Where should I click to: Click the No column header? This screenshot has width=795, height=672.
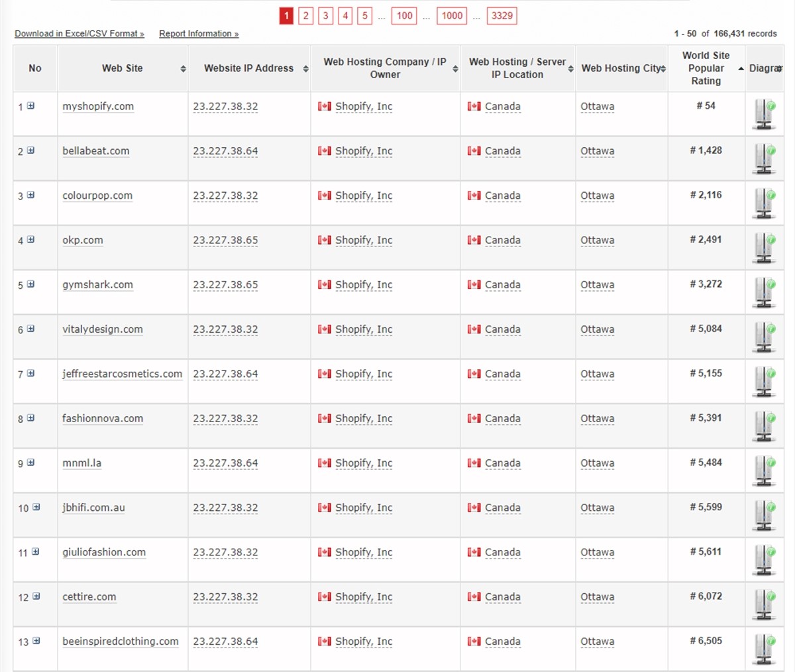click(x=35, y=68)
